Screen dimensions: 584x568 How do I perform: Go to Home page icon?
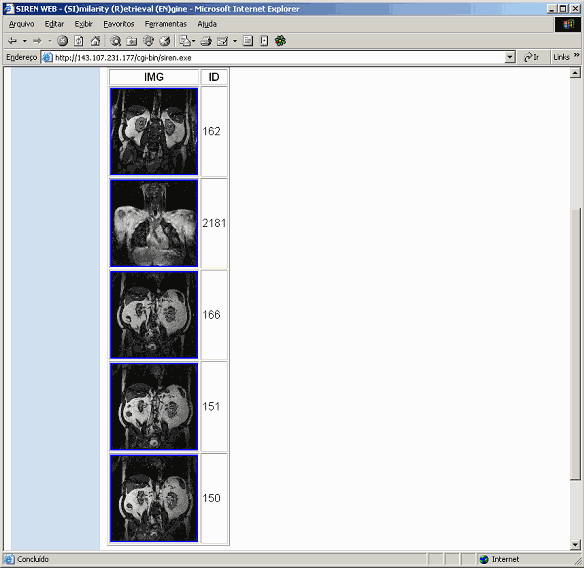coord(95,41)
